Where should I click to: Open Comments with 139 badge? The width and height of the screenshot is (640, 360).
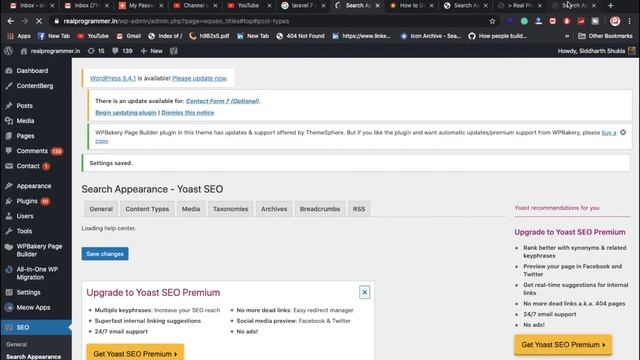(x=34, y=151)
